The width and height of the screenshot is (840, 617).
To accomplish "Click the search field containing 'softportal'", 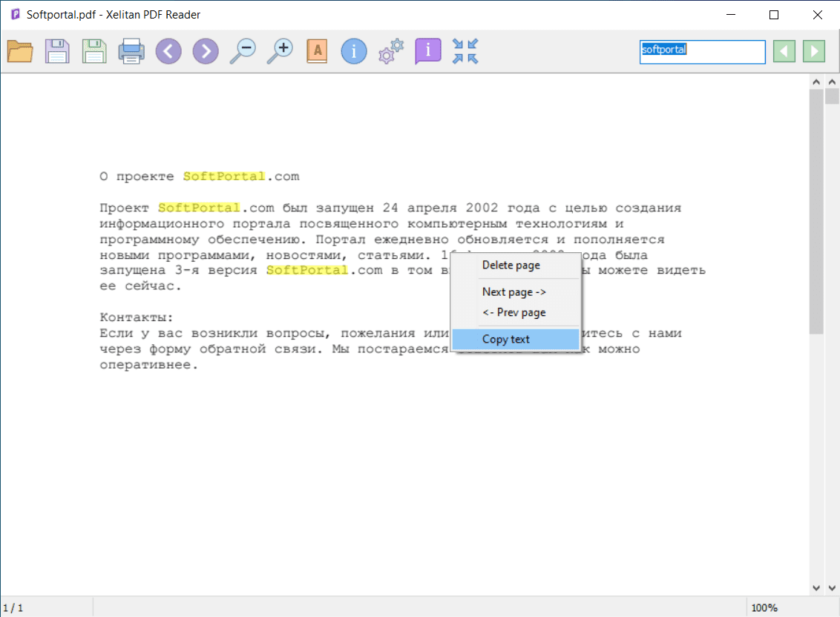I will (x=702, y=52).
